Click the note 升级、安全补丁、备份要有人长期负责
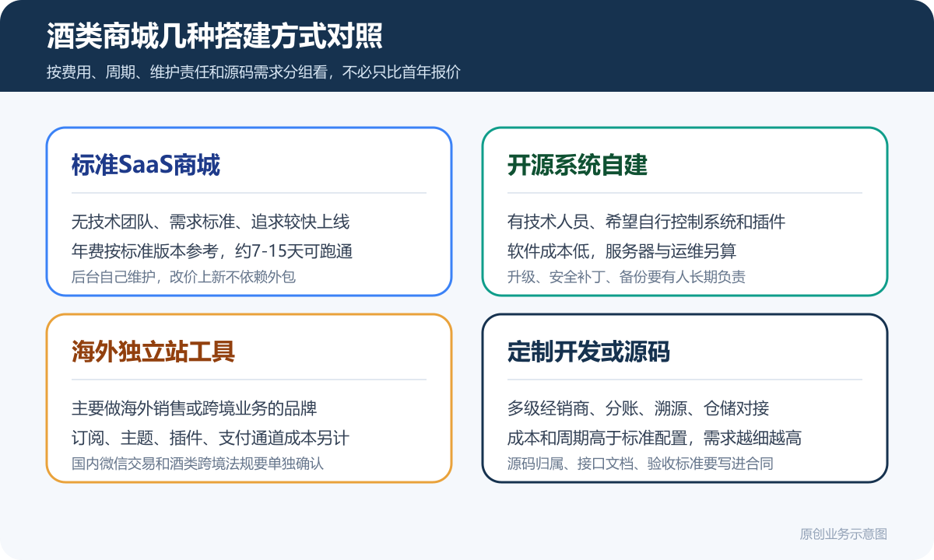 pyautogui.click(x=627, y=276)
